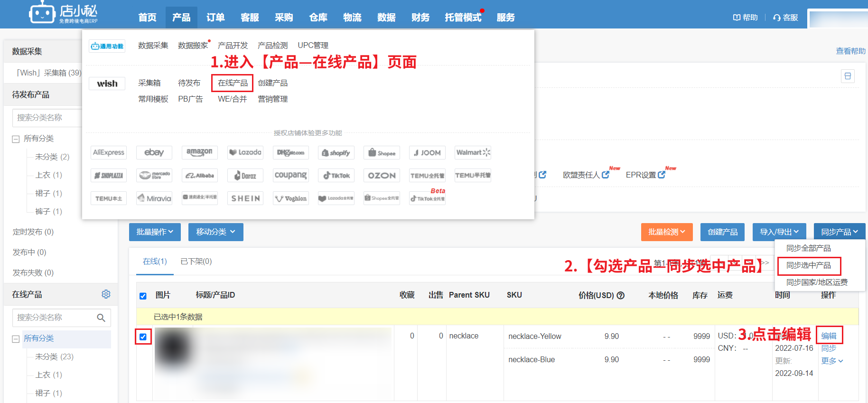Screen dimensions: 868x403
Task: Click the 编辑 link for the necklace product
Action: pos(829,336)
